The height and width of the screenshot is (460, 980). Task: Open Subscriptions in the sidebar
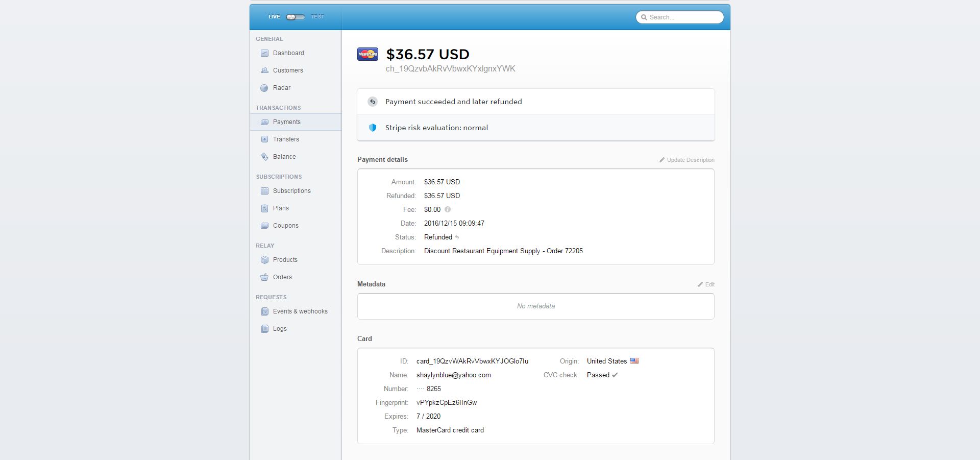pos(292,191)
